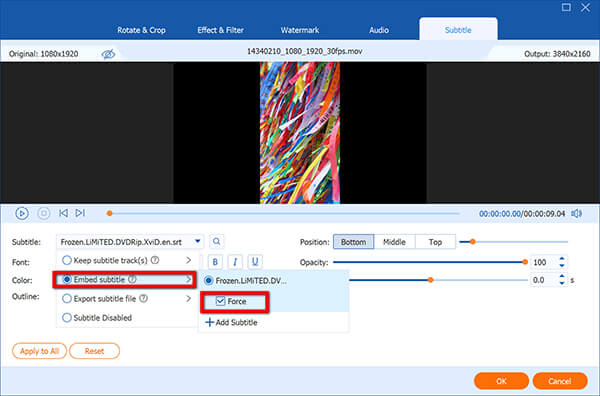The width and height of the screenshot is (600, 396).
Task: Click the 14340210_1080_1920_30fps.mov file name
Action: coord(305,51)
